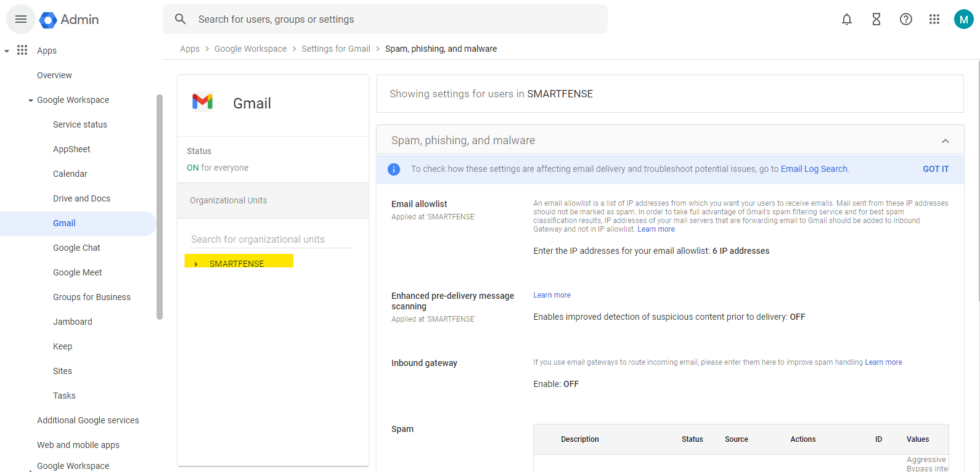The image size is (980, 472).
Task: Open Additional Google services
Action: [x=88, y=420]
